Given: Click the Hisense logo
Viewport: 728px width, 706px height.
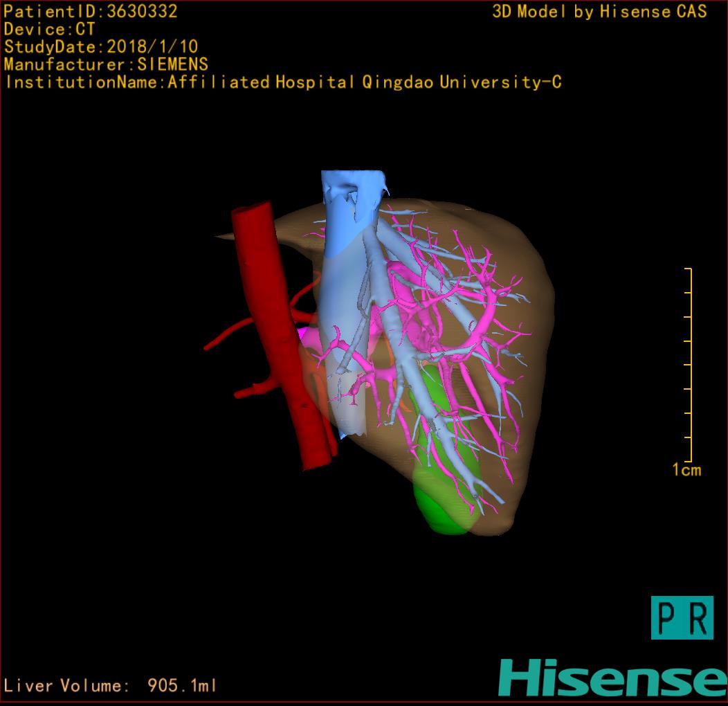Looking at the screenshot, I should (x=612, y=678).
